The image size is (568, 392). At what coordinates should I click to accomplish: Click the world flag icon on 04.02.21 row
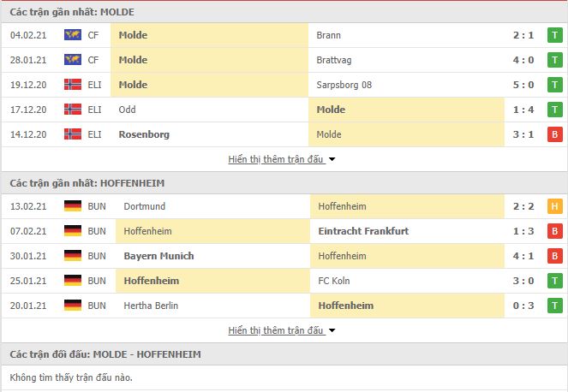click(73, 35)
